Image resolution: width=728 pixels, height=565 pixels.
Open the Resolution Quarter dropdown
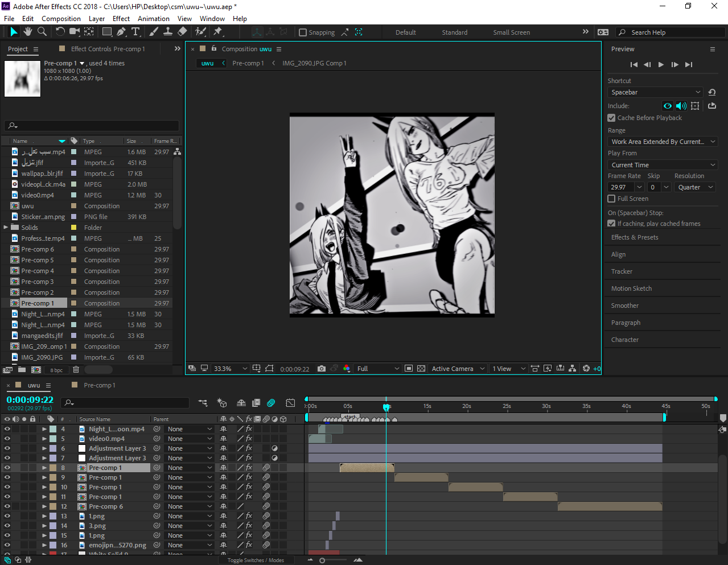pos(695,187)
